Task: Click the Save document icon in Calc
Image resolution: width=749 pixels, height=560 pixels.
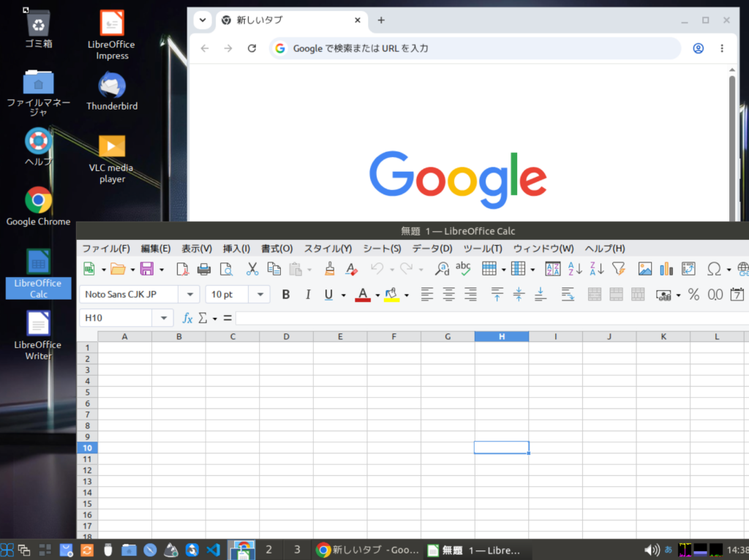Action: [146, 269]
